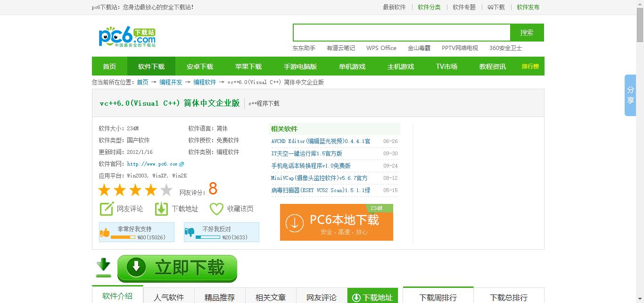The image size is (644, 303).
Task: Click the network review pencil icon
Action: [107, 209]
